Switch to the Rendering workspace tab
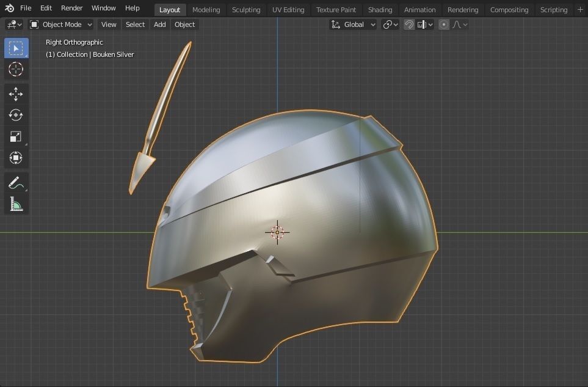 [463, 10]
